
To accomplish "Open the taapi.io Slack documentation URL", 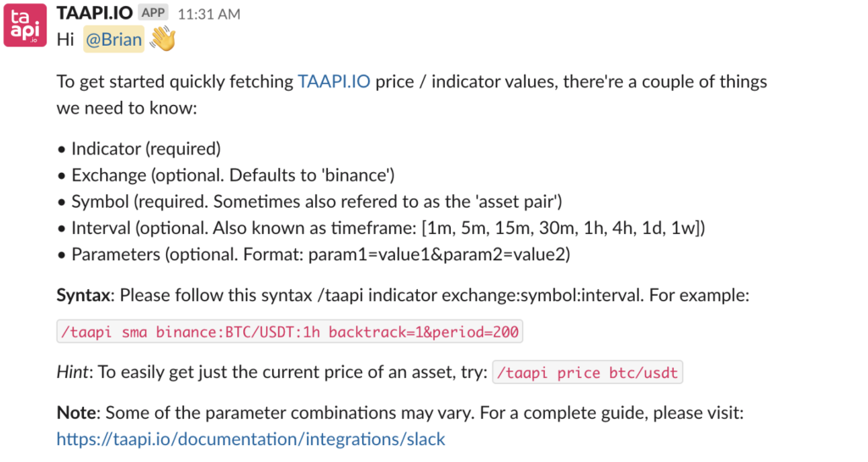I will click(x=251, y=439).
